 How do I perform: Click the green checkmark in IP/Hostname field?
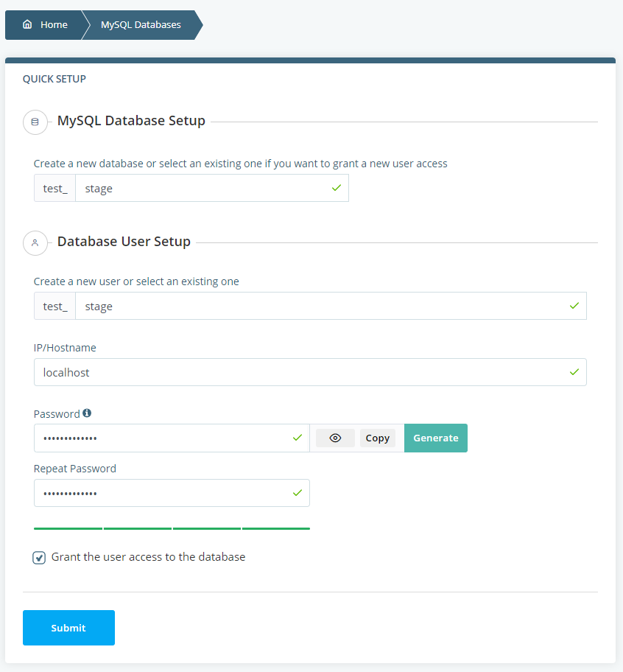(x=574, y=372)
